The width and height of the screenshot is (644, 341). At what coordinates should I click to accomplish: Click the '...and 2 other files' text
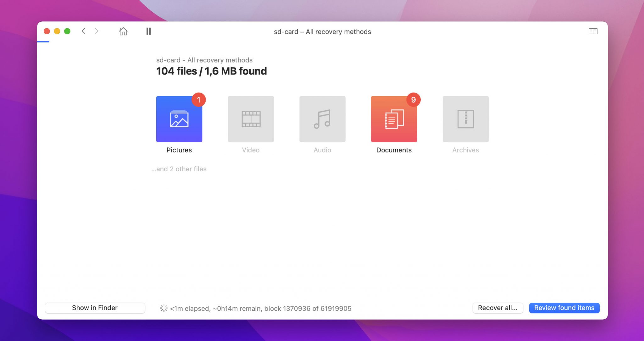click(179, 169)
